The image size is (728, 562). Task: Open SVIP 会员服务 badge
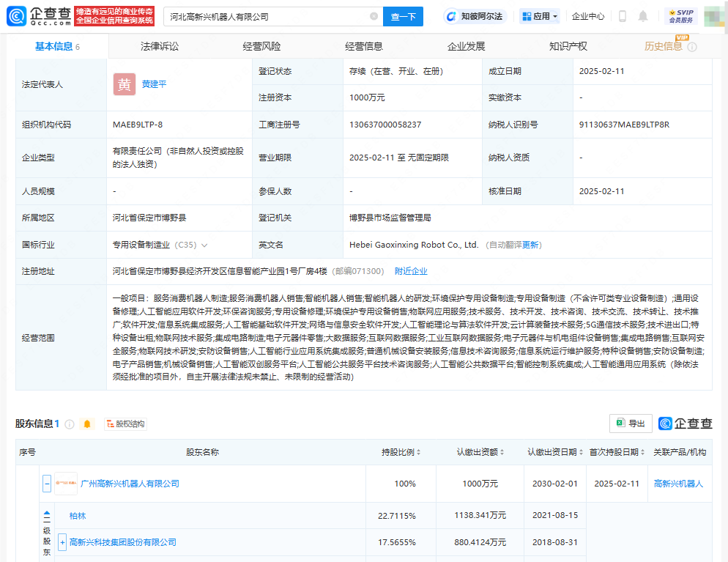point(681,16)
